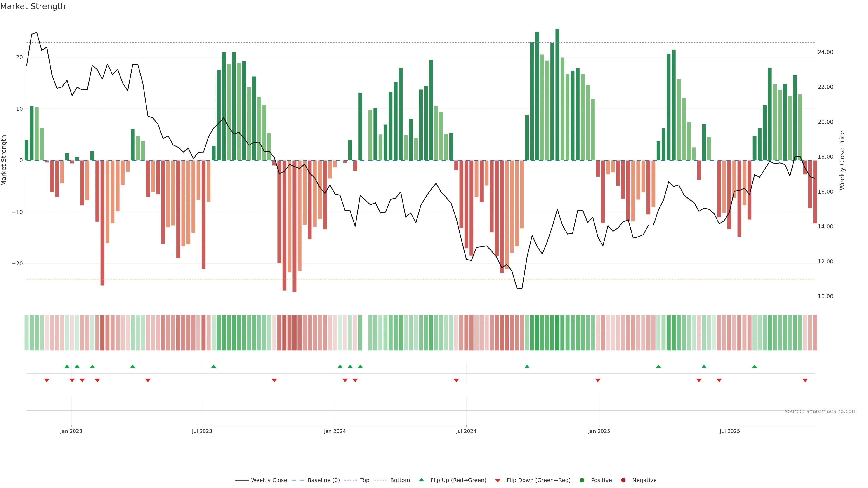Click the −20 Market Strength axis tick
The height and width of the screenshot is (488, 868).
click(17, 264)
